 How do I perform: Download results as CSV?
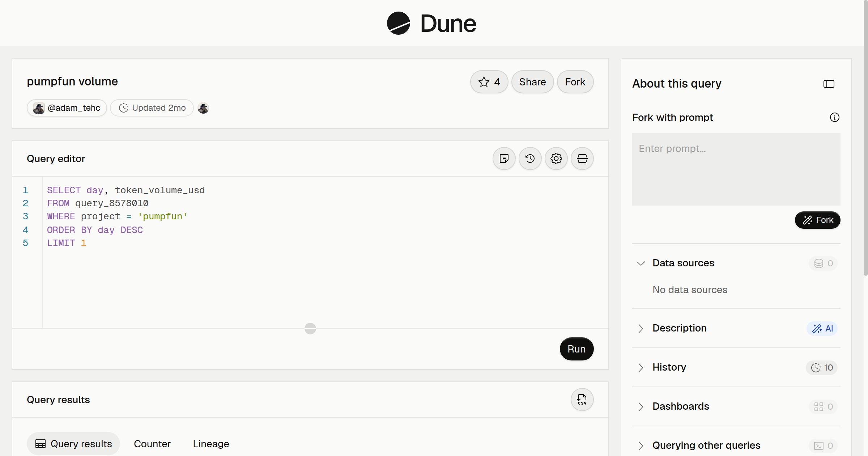pos(582,400)
